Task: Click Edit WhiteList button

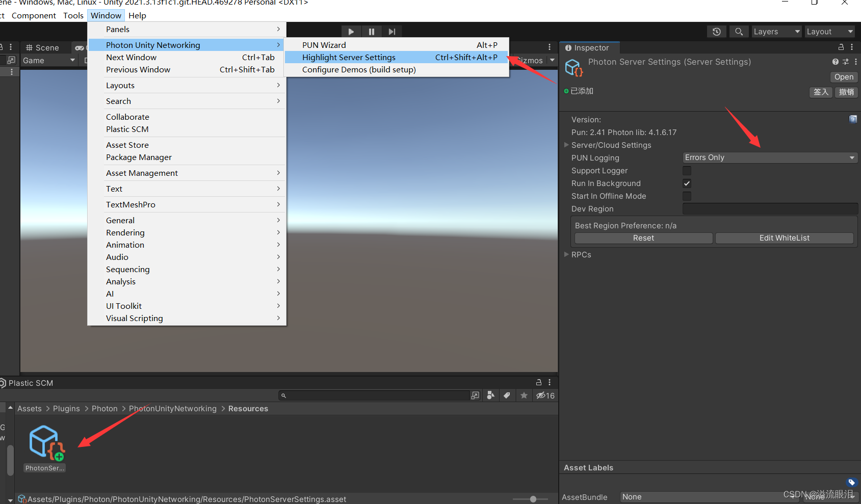Action: [784, 238]
